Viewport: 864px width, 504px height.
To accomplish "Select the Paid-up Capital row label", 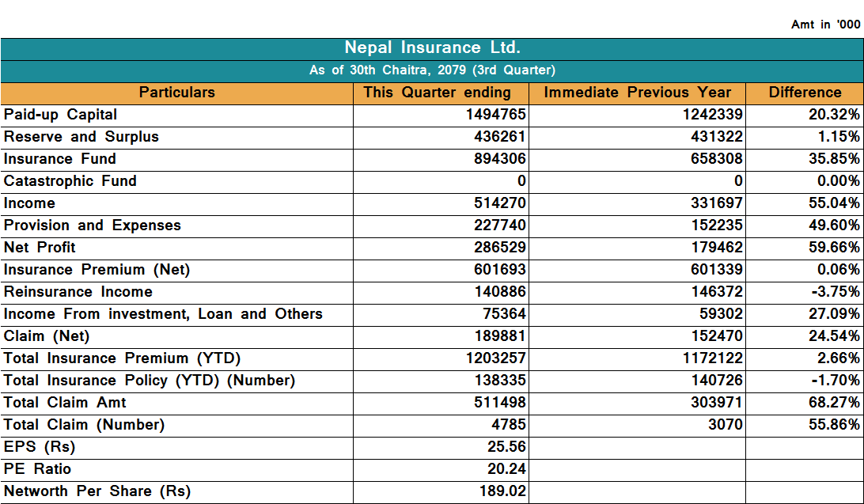I will coord(61,115).
